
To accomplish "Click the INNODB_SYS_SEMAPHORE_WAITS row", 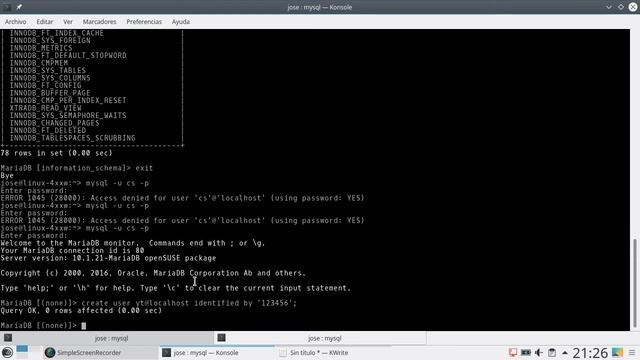I will click(x=68, y=116).
